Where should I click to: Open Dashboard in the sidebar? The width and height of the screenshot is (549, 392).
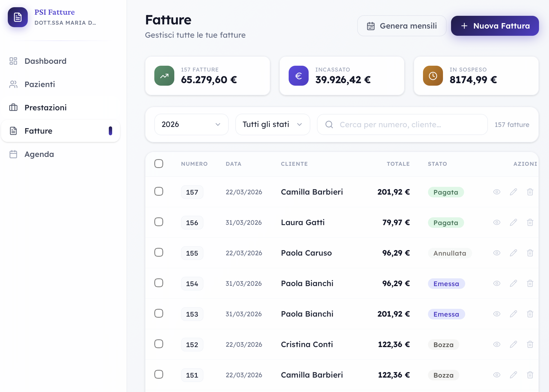45,61
